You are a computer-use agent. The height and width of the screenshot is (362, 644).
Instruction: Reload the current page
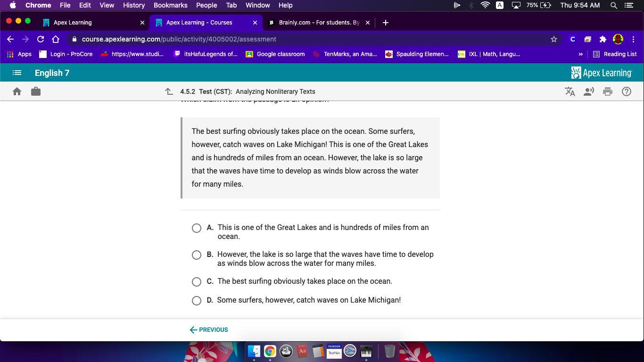(41, 39)
